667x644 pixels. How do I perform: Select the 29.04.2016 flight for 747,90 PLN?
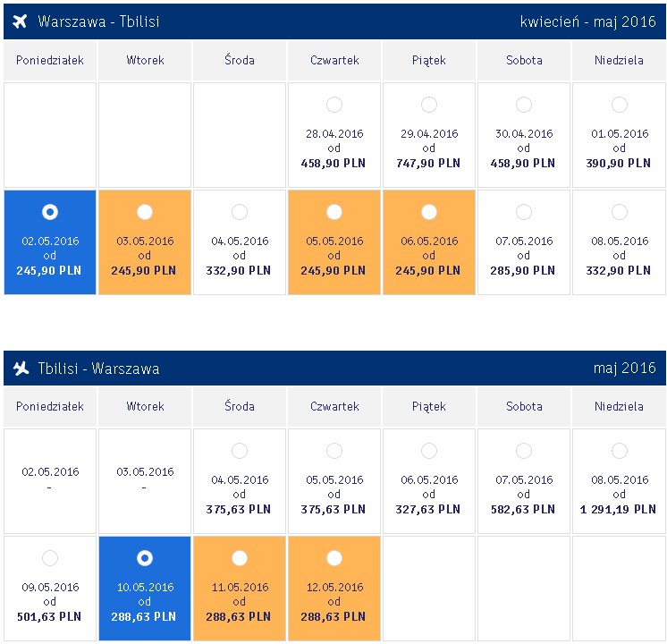[429, 105]
